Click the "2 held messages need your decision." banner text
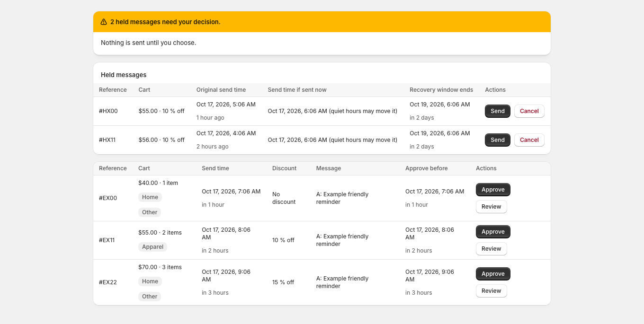 point(165,22)
